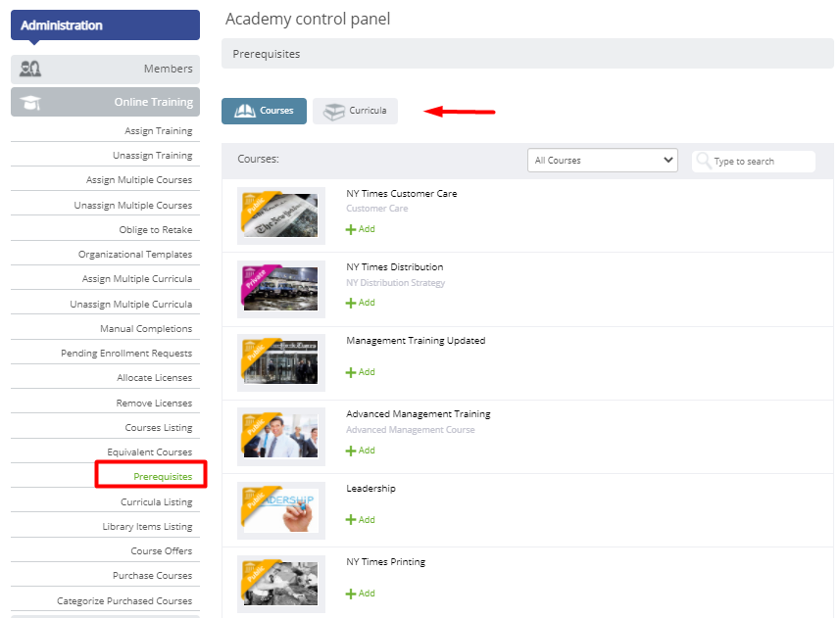Go to Assign Training
Viewport: 840px width, 618px height.
158,130
